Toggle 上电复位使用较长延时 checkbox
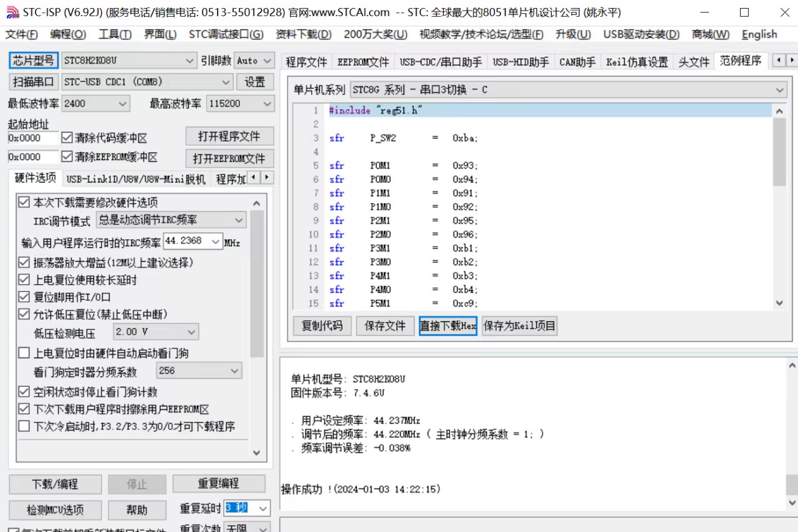This screenshot has width=798, height=532. pos(24,280)
